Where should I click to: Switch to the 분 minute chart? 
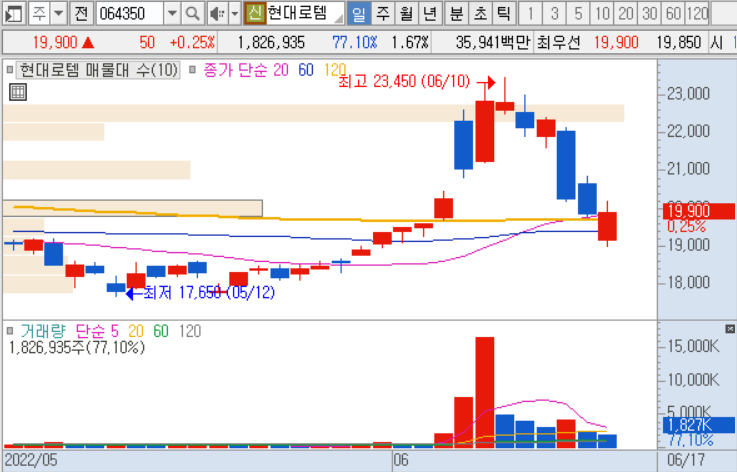pos(456,13)
